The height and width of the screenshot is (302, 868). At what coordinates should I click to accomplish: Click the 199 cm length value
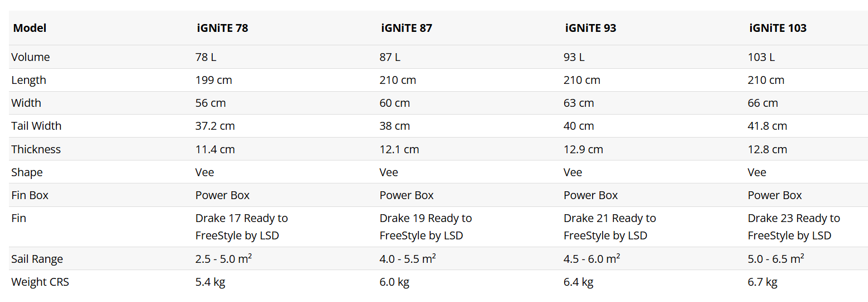point(213,80)
